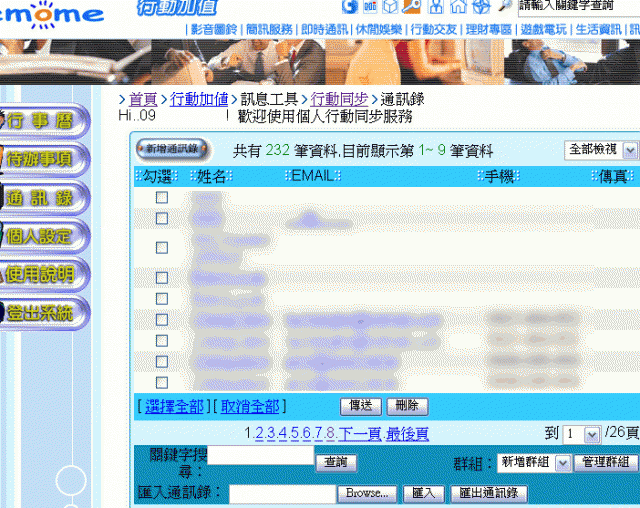Go to page 5 link
Screen dimensions: 640x508
point(295,433)
